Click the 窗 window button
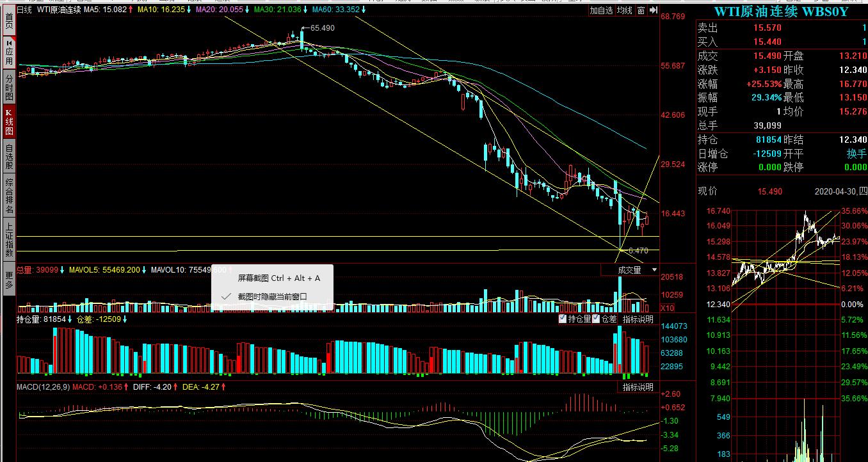868x462 pixels. pos(641,10)
